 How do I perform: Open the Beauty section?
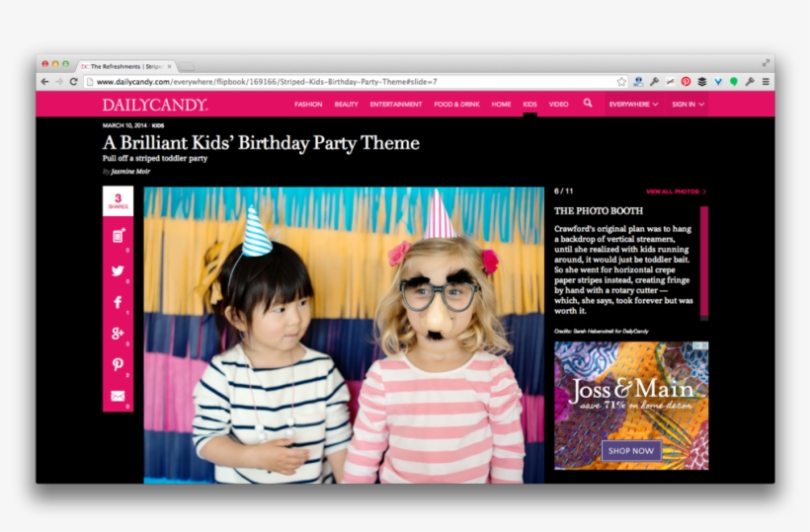click(x=346, y=105)
